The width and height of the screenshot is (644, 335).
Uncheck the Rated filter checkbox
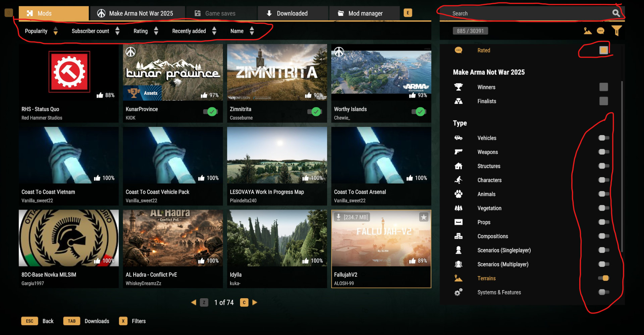coord(603,50)
